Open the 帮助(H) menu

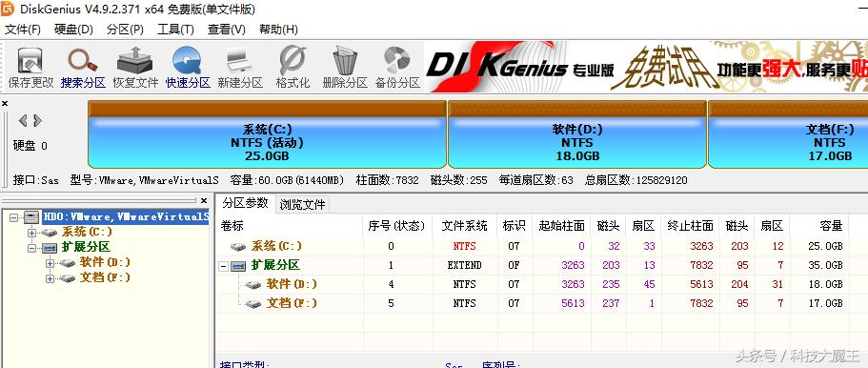point(278,30)
